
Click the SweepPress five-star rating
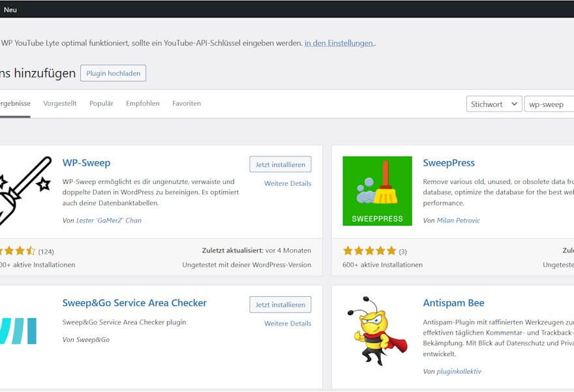[370, 250]
